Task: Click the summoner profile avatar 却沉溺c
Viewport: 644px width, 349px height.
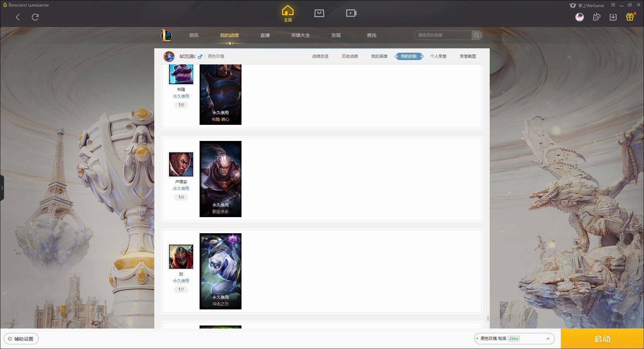Action: pos(169,56)
